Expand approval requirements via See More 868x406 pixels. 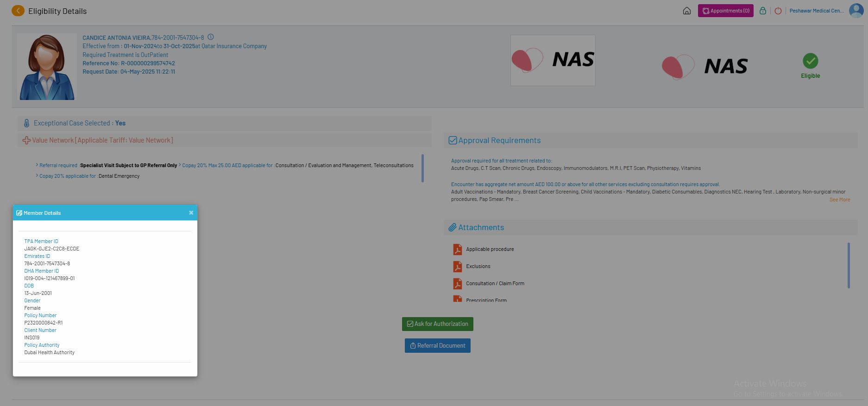(x=839, y=200)
